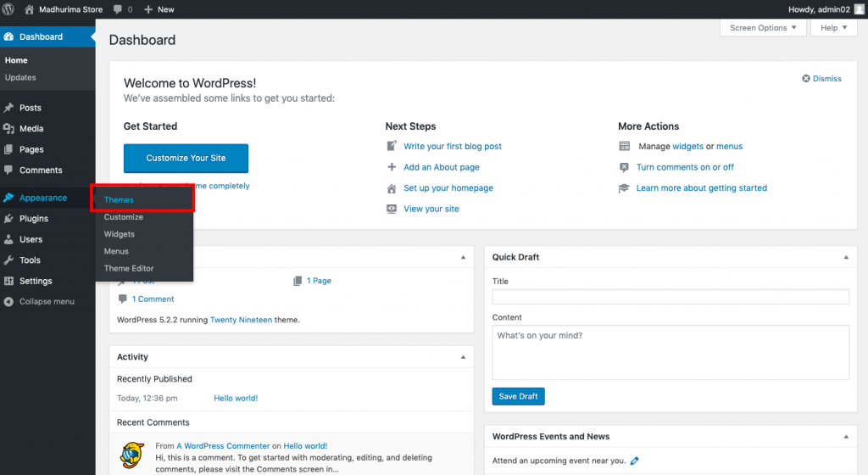
Task: Click the Save Draft button
Action: 518,396
